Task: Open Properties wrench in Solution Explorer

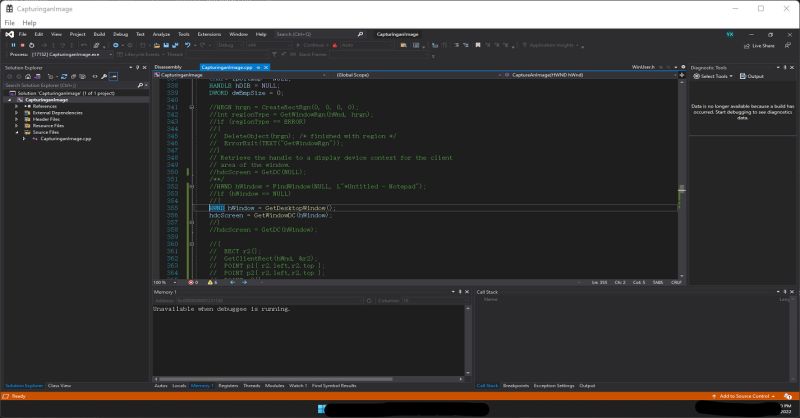Action: pos(104,77)
